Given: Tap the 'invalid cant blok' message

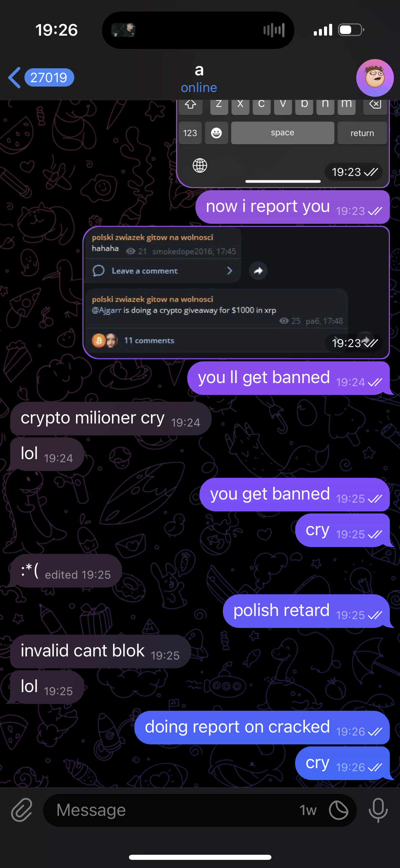Looking at the screenshot, I should point(100,651).
